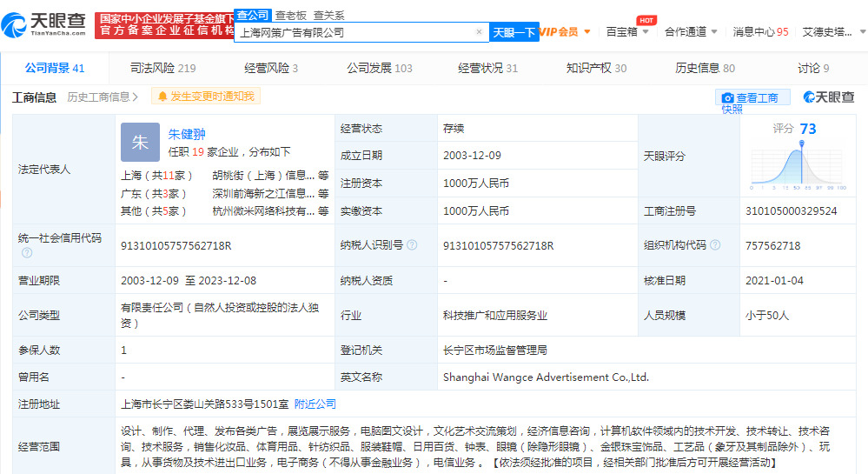Click the 其他（共5家） entry
This screenshot has width=868, height=474.
click(x=154, y=210)
